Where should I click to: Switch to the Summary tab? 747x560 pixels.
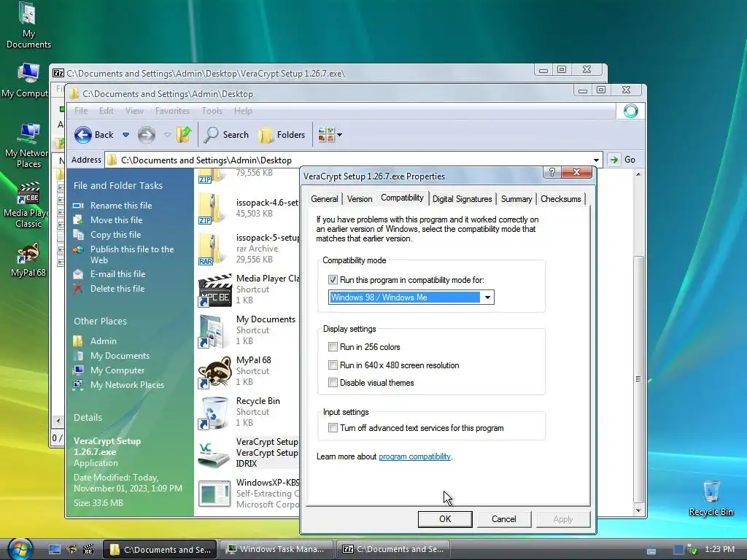[516, 199]
